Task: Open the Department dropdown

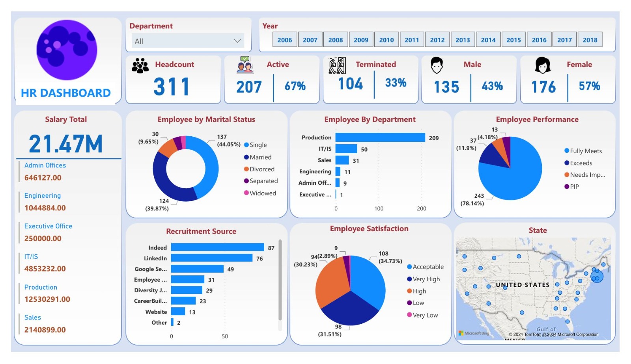Action: [x=188, y=41]
